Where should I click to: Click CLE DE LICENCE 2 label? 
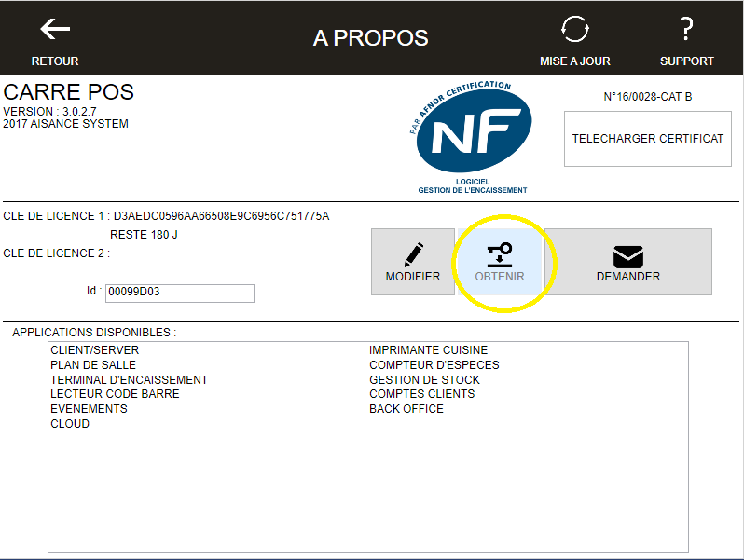57,253
